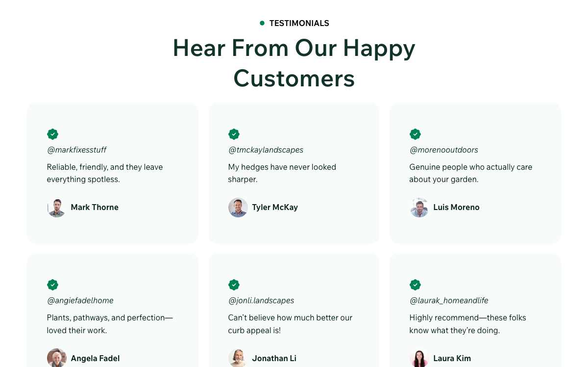Select Luis Moreno's avatar picture
The image size is (588, 367).
click(x=419, y=208)
